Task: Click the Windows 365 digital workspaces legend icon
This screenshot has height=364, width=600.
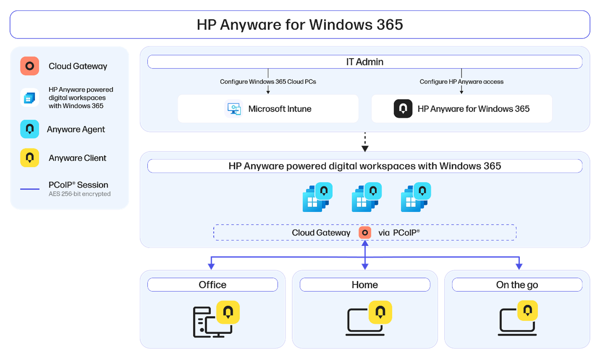Action: coord(29,98)
